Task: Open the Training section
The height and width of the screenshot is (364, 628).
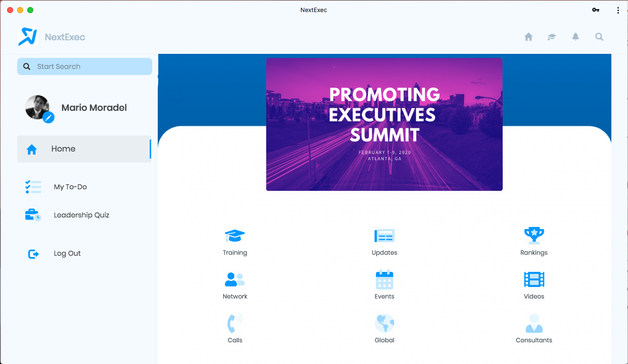Action: click(235, 241)
